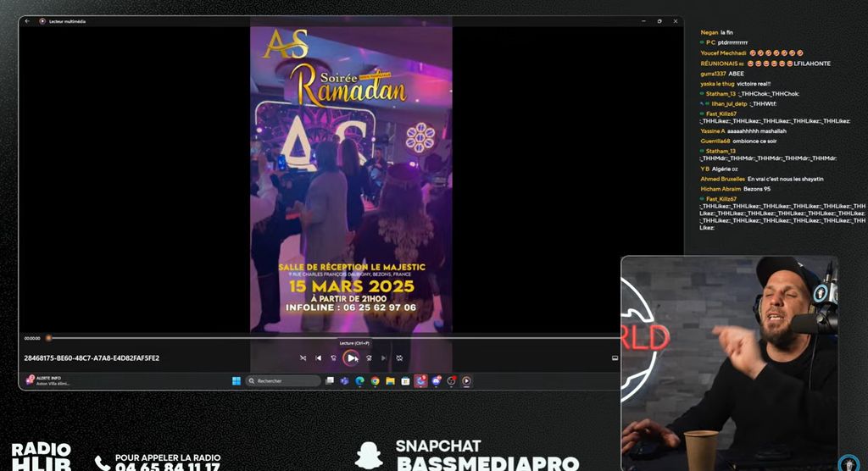Click chat message from Ahmed Bruxelles
Image resolution: width=868 pixels, height=471 pixels.
762,179
